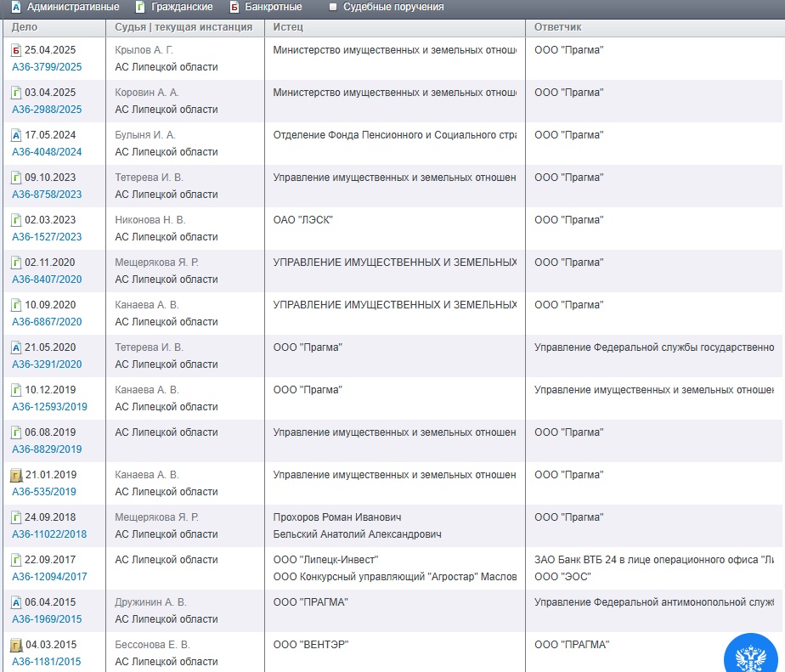Viewport: 785px width, 672px height.
Task: Select judge name Крылов А. Г.
Action: 144,50
